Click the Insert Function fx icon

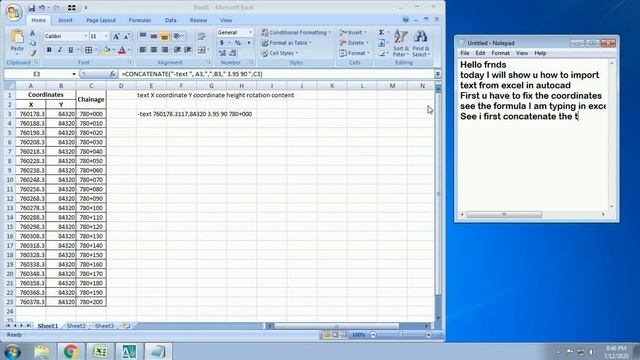(113, 74)
